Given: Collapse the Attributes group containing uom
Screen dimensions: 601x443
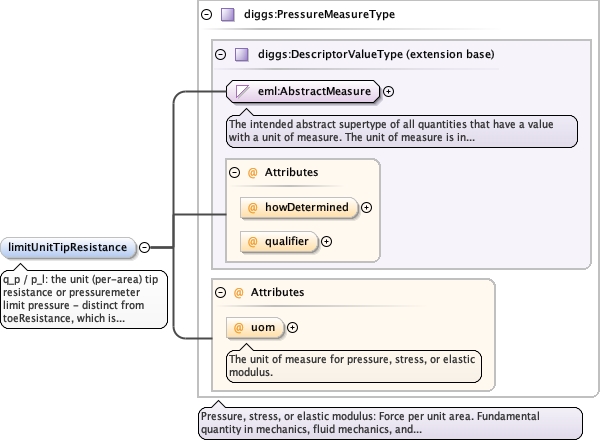Looking at the screenshot, I should pos(220,293).
